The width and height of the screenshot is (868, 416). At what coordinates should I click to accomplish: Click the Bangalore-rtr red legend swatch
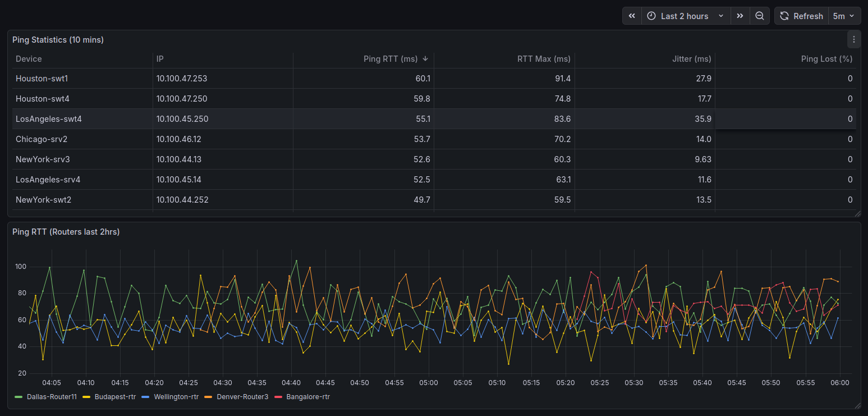point(279,397)
